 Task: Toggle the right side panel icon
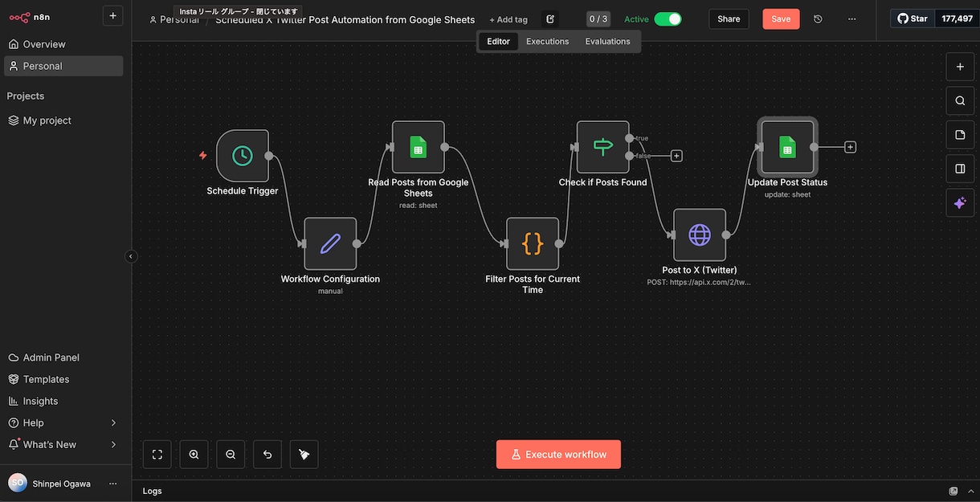(960, 169)
